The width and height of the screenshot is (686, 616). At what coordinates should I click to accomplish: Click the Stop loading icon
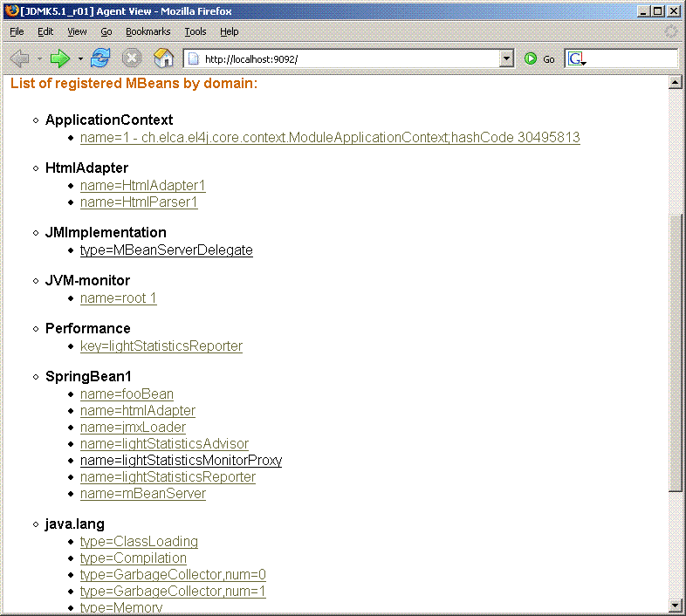131,58
